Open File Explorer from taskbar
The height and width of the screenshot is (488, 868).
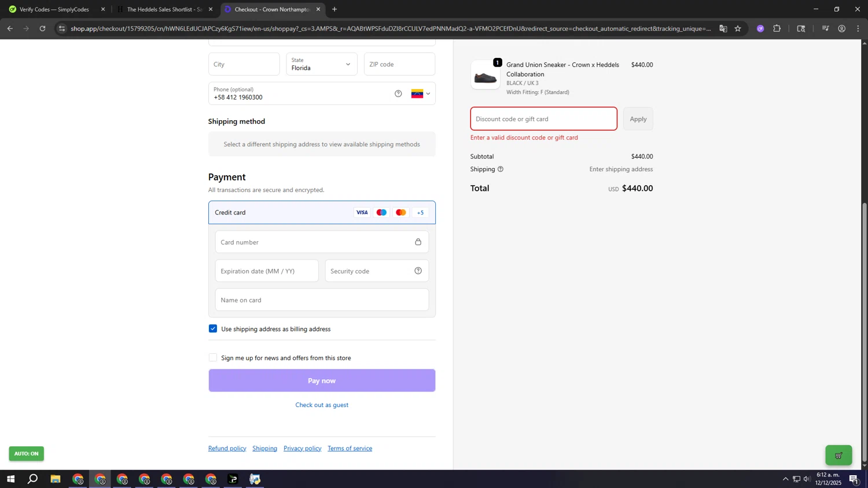(x=56, y=479)
